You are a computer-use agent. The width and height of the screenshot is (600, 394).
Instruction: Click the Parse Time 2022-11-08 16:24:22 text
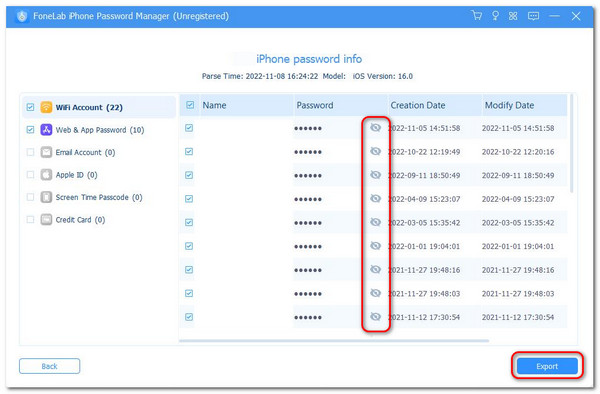point(260,76)
